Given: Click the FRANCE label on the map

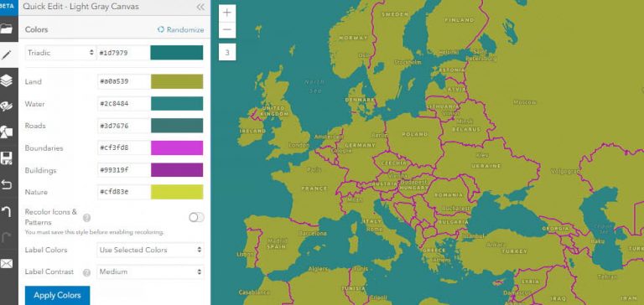Looking at the screenshot, I should coord(314,189).
